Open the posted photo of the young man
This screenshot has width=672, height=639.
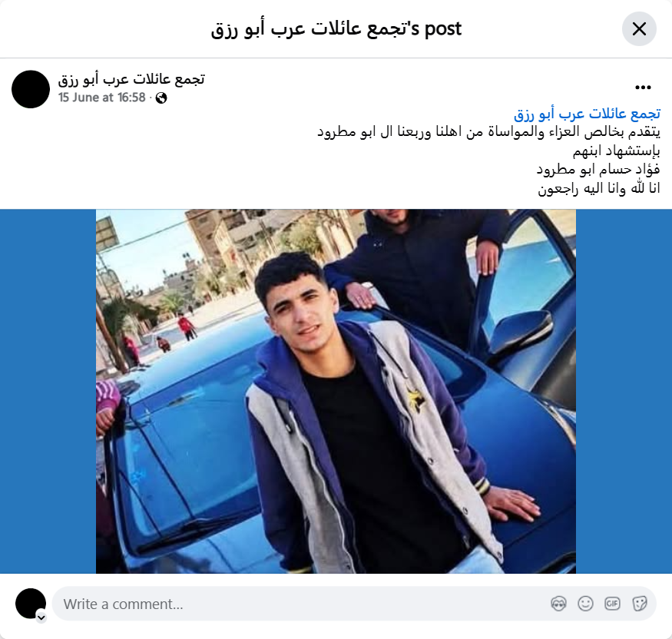tap(336, 391)
